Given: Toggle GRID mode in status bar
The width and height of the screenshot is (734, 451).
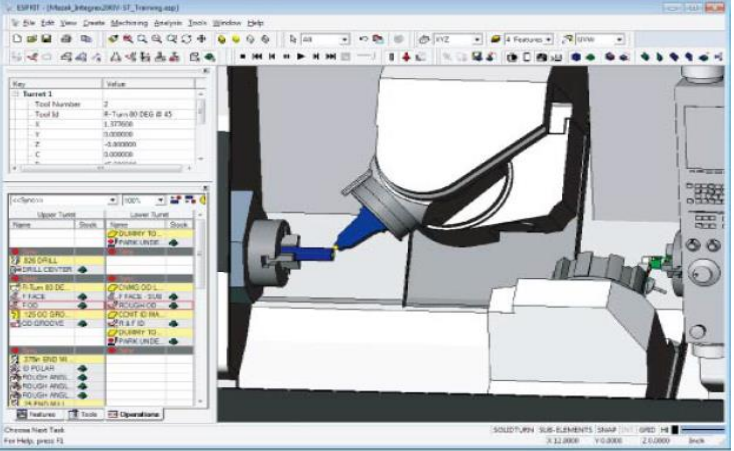Looking at the screenshot, I should (647, 429).
